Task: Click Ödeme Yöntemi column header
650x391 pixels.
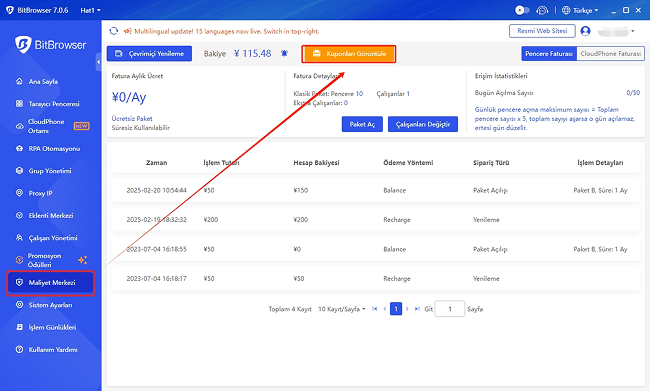Action: tap(408, 163)
